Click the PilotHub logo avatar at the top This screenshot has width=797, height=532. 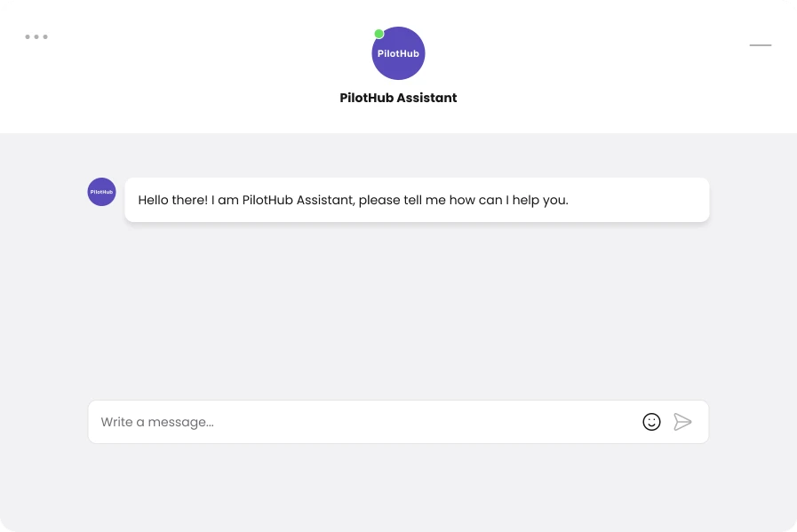point(398,53)
